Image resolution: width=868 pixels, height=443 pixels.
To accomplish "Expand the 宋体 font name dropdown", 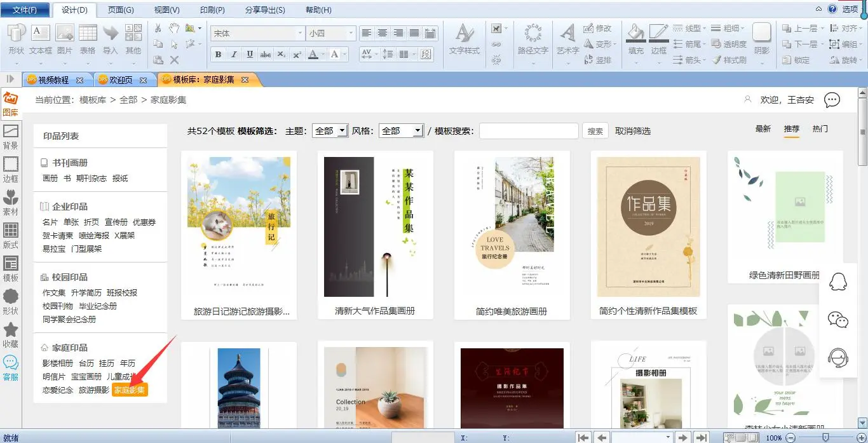I will click(301, 33).
